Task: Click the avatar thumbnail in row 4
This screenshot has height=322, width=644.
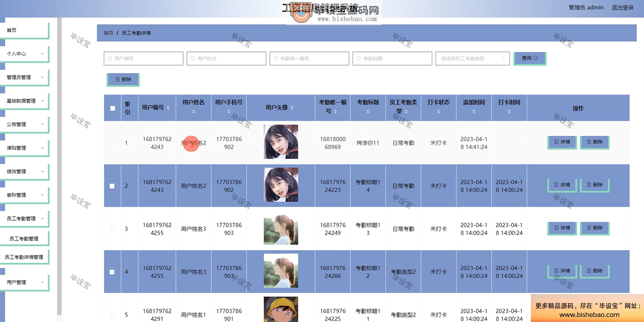Action: [281, 271]
